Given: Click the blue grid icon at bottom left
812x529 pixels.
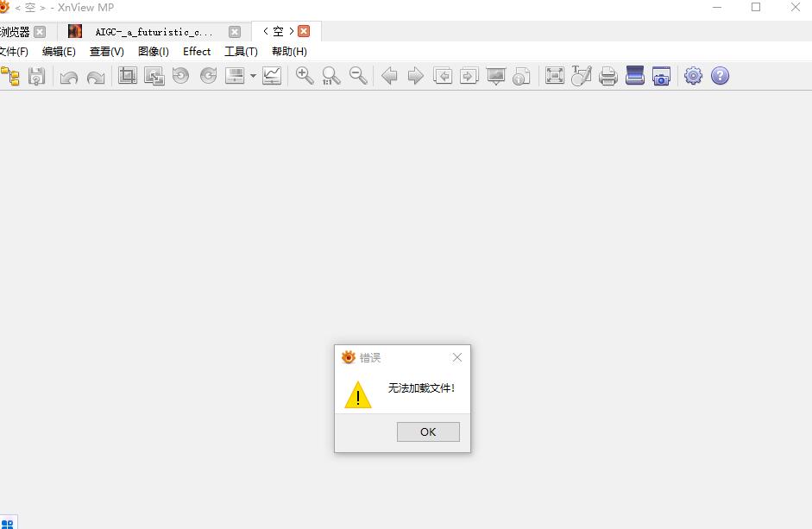Looking at the screenshot, I should click(x=7, y=524).
